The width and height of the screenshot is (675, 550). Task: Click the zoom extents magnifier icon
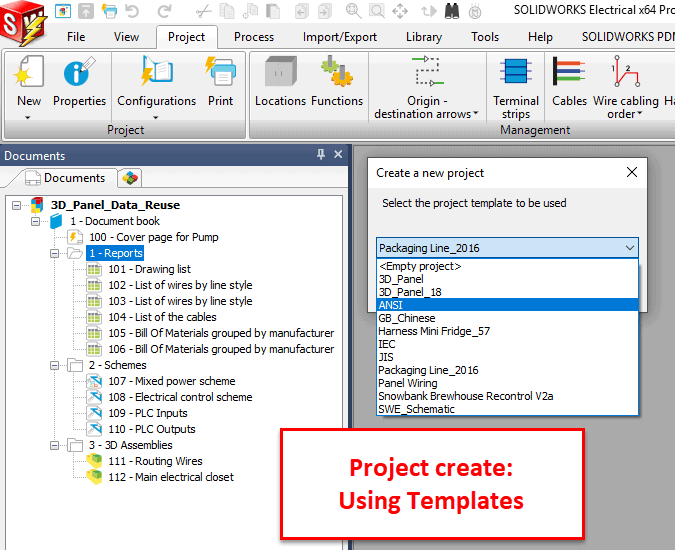[354, 10]
